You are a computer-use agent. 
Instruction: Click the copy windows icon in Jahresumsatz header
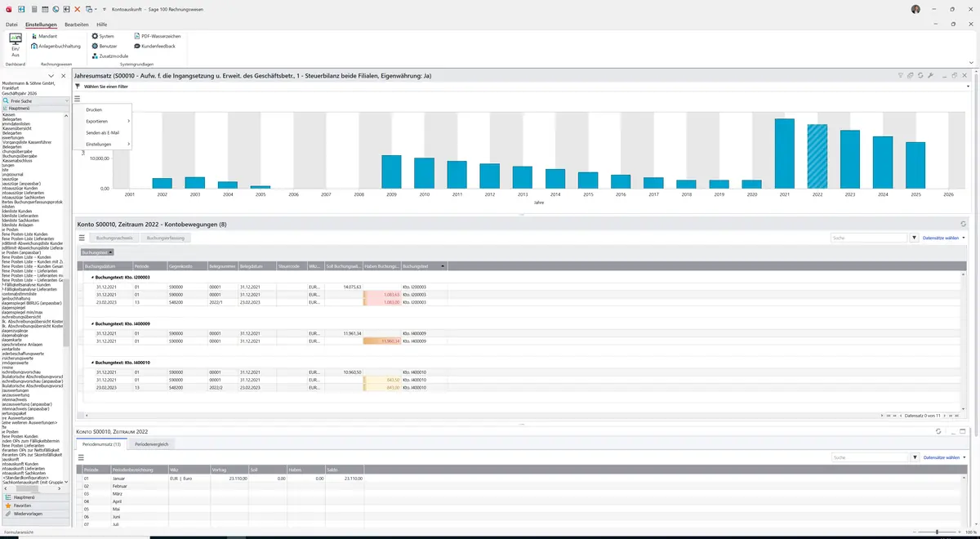911,75
